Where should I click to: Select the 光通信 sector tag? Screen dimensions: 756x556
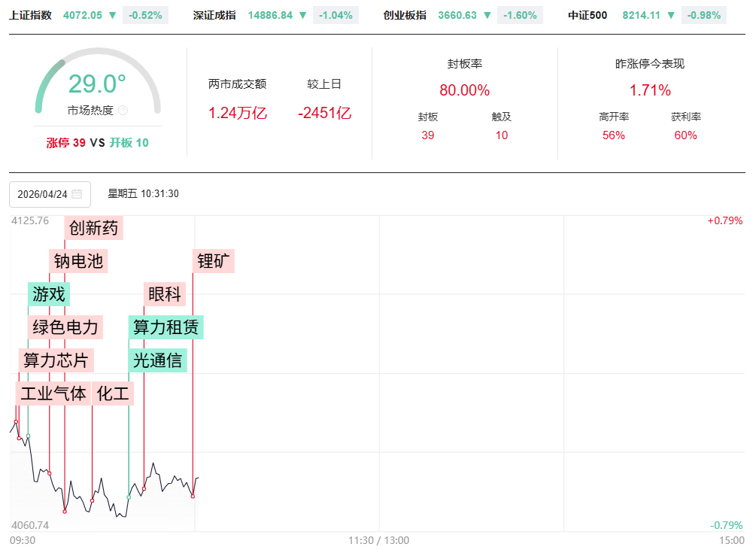157,360
